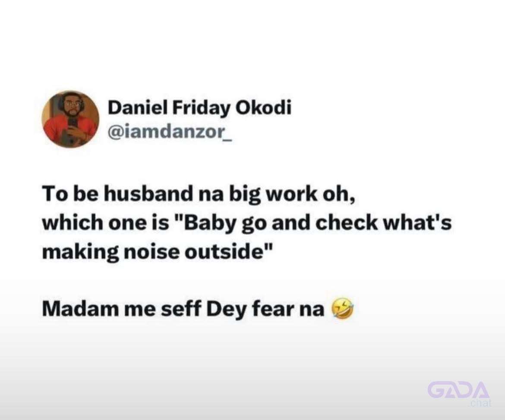Click the ".chat" text under GADA logo
505x420 pixels.
pos(480,403)
